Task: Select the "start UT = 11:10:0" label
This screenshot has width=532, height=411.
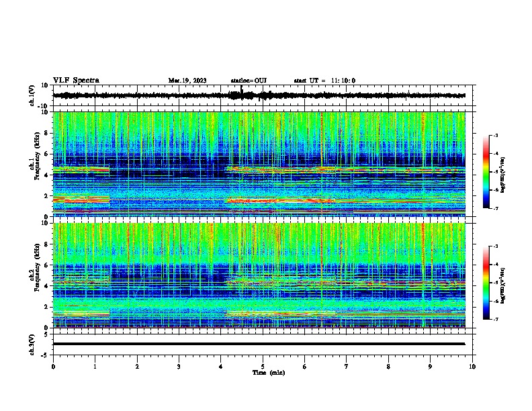Action: [324, 81]
